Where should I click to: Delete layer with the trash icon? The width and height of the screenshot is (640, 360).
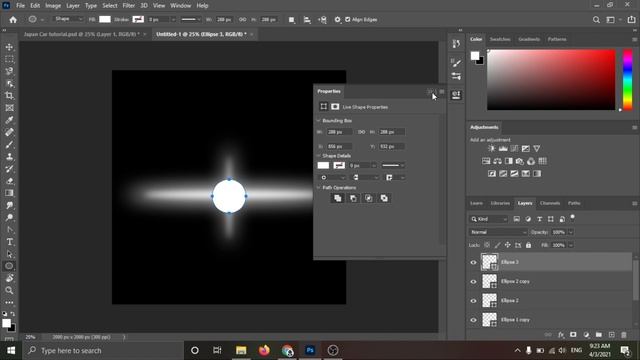tap(624, 335)
